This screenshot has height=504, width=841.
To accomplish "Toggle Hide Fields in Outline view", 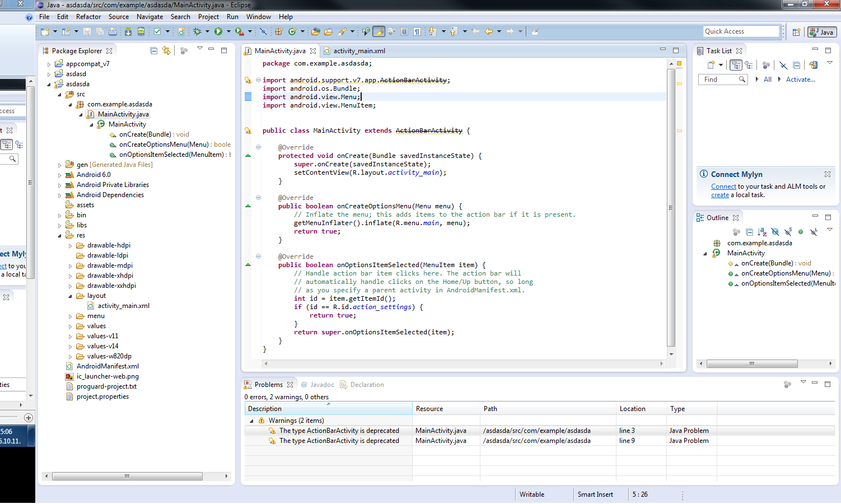I will click(775, 232).
